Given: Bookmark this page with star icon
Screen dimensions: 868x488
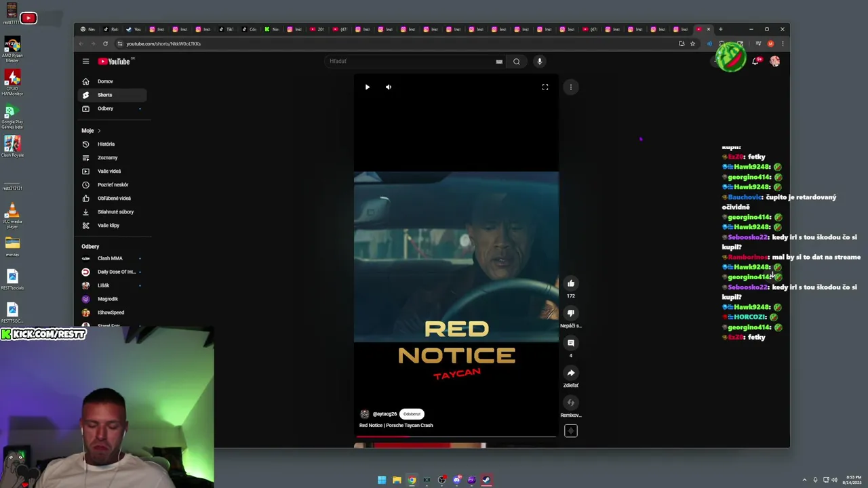Looking at the screenshot, I should [692, 44].
